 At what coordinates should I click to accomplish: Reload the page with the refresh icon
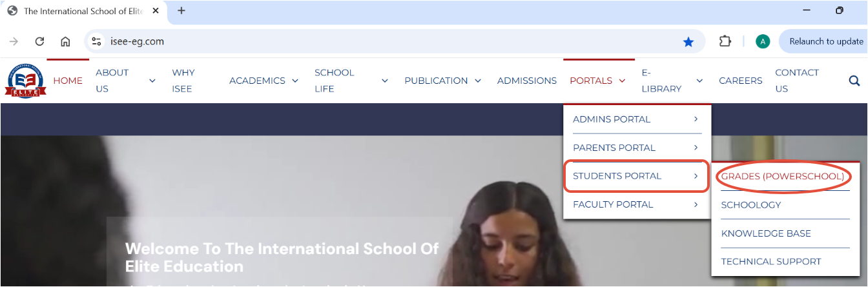tap(39, 41)
